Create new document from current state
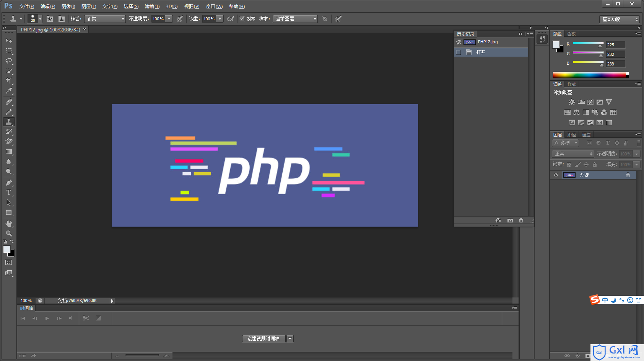Screen dimensions: 644x361 (x=498, y=221)
